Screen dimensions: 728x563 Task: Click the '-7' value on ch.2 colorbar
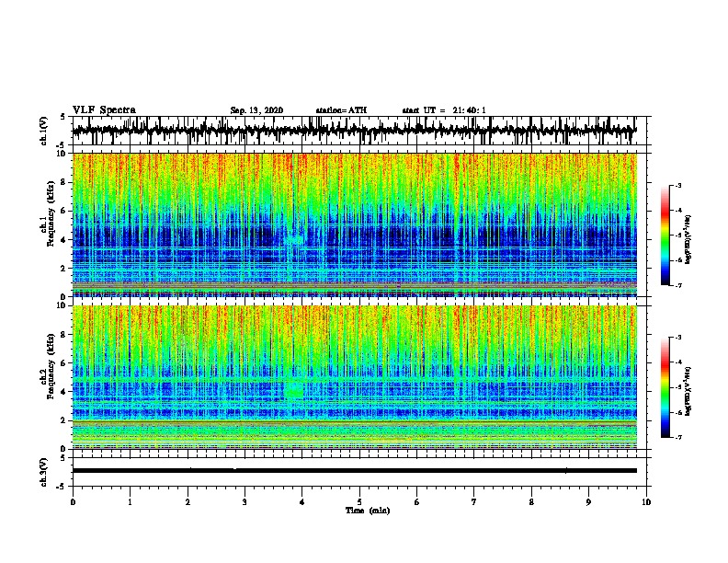pos(677,437)
